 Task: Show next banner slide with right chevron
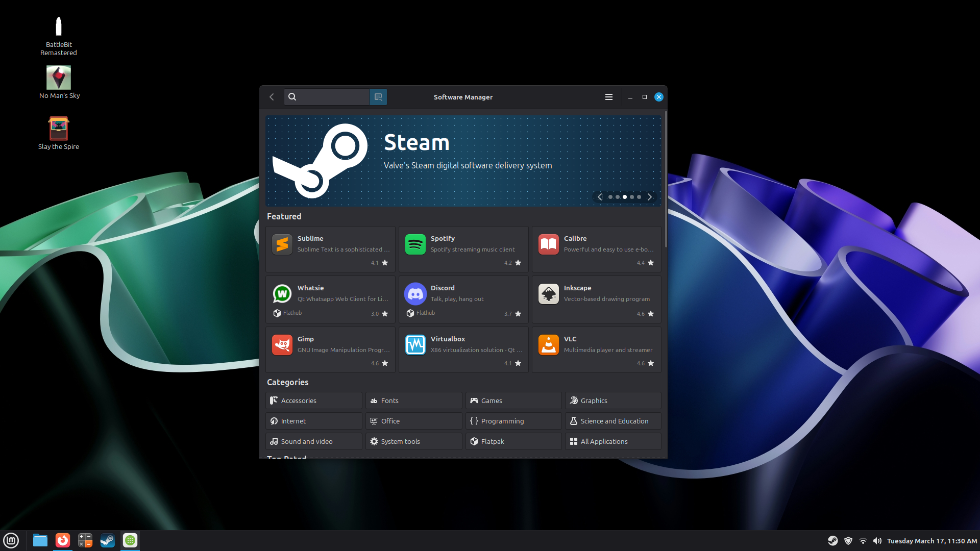pos(649,197)
